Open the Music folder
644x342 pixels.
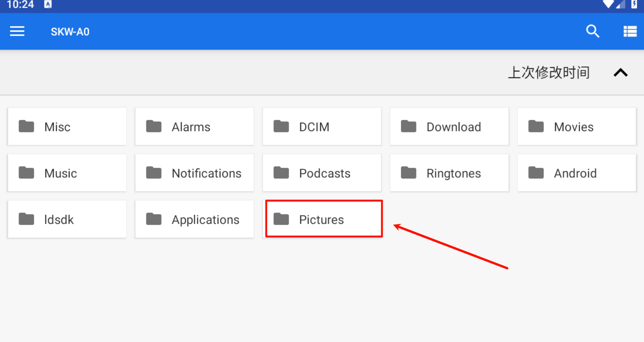[67, 173]
